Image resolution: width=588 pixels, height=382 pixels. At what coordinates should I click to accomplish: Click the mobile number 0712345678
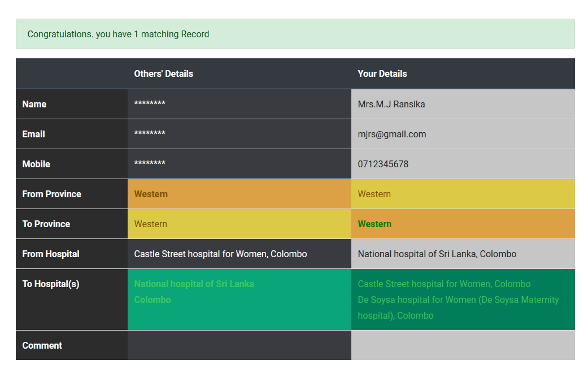(x=383, y=164)
